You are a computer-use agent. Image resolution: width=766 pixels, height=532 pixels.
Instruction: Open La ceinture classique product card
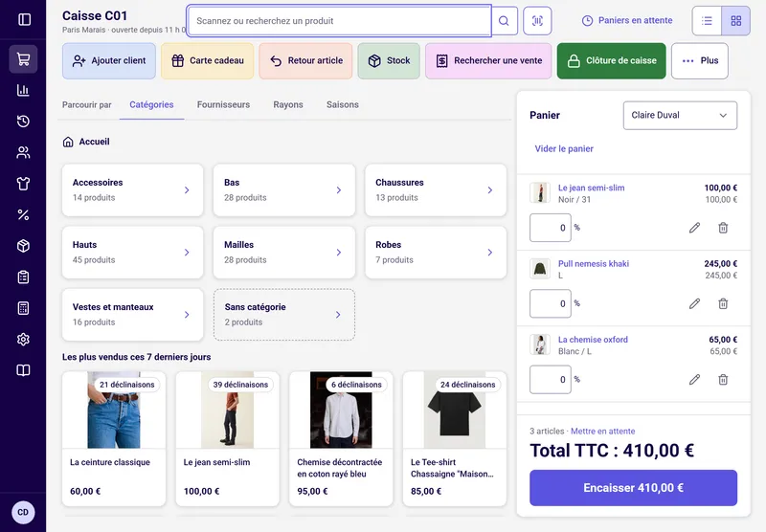click(114, 439)
